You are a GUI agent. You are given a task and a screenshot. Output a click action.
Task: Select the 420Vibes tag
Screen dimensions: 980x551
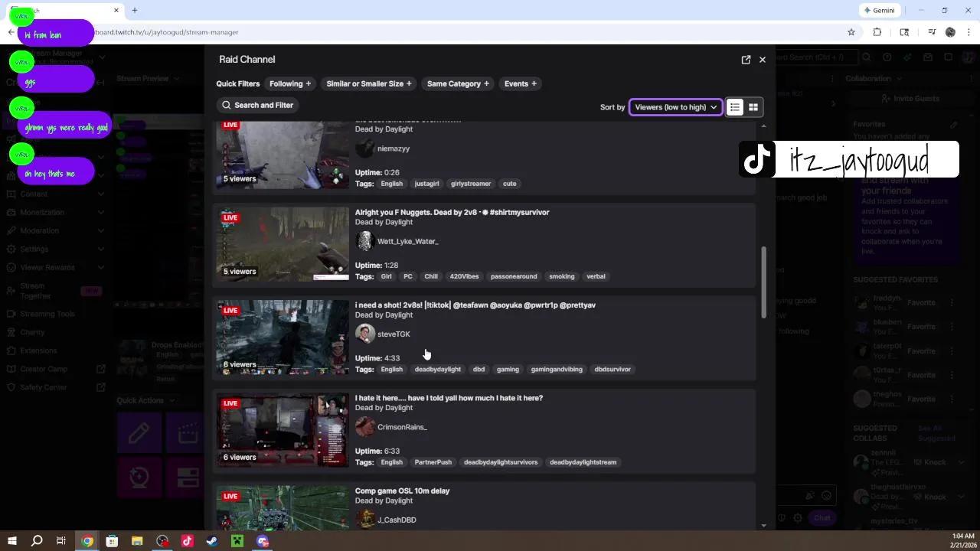pyautogui.click(x=464, y=276)
